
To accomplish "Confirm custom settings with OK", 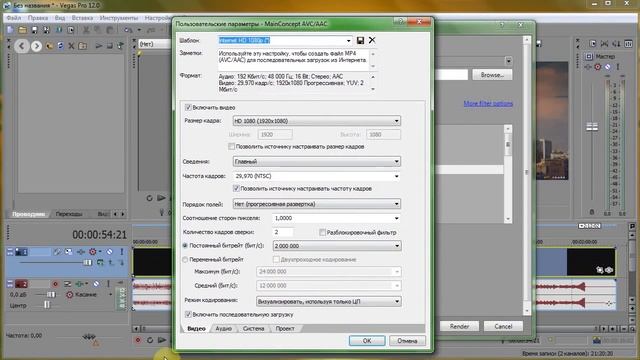I will pos(367,340).
